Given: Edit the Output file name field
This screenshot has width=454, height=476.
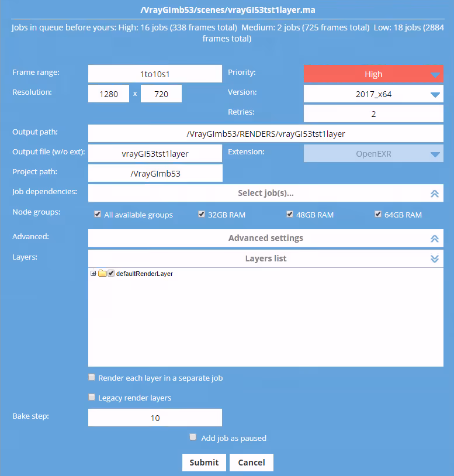Looking at the screenshot, I should 155,153.
